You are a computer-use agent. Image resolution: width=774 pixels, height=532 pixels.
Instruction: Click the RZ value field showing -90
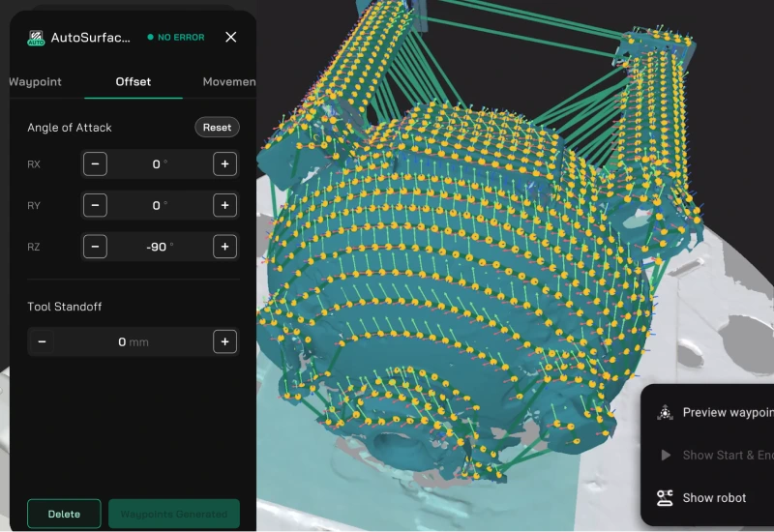click(160, 247)
